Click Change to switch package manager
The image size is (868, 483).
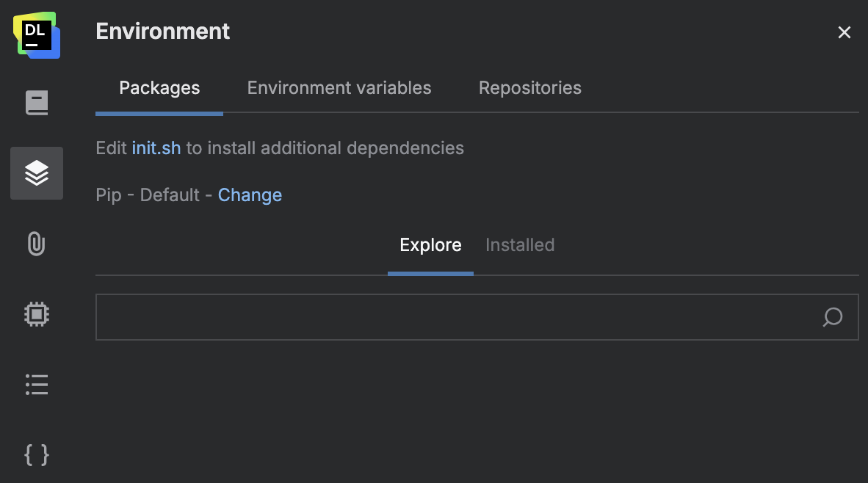point(250,195)
